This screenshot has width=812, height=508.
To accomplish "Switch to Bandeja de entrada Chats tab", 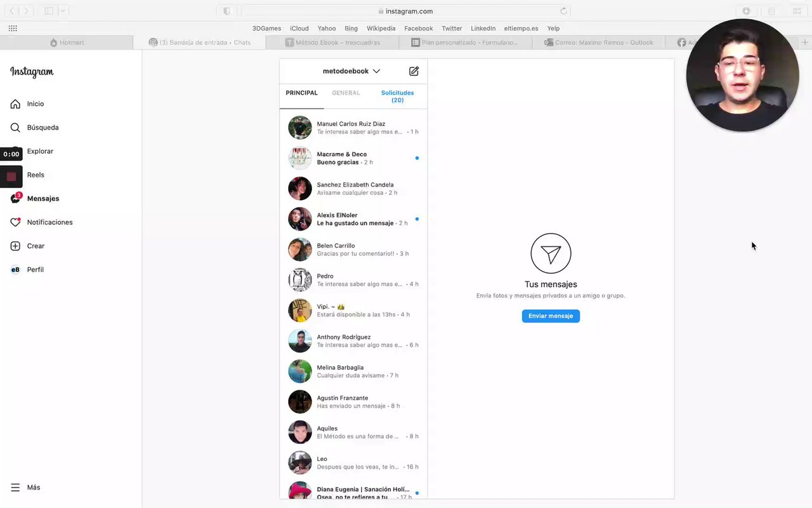I will [x=199, y=43].
